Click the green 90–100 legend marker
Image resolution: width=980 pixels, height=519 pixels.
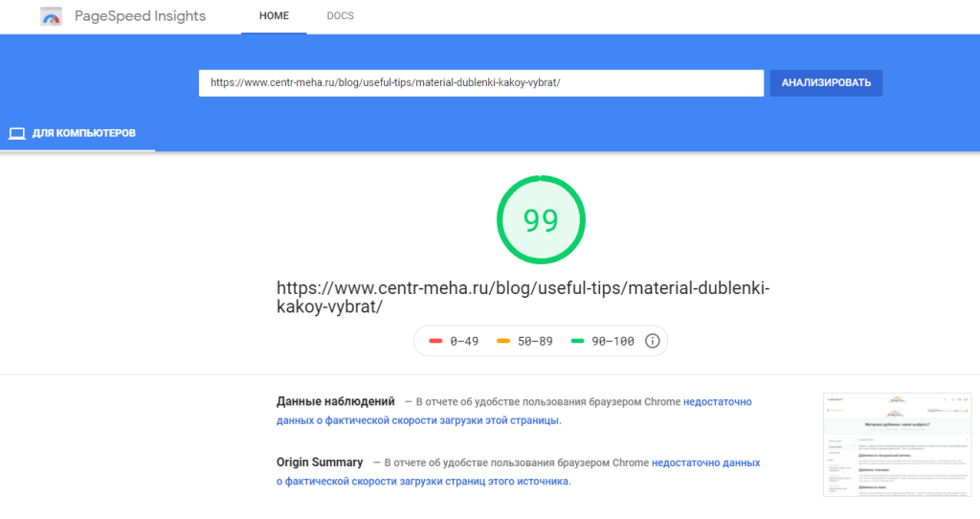click(577, 341)
